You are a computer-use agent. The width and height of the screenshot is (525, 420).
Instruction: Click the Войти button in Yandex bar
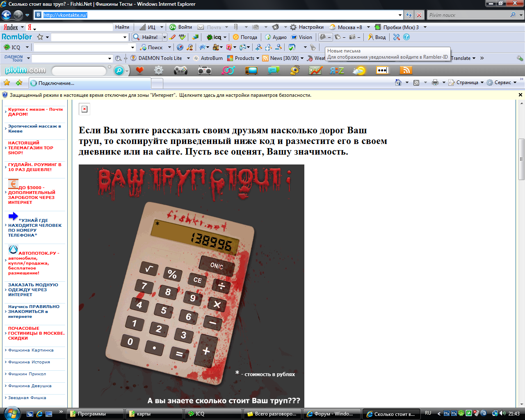pyautogui.click(x=181, y=27)
